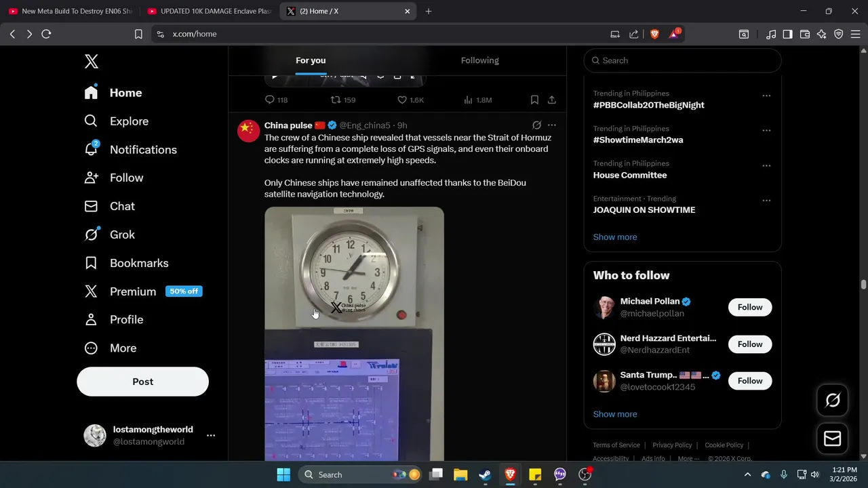
Task: Open File Explorer from taskbar
Action: (x=460, y=474)
